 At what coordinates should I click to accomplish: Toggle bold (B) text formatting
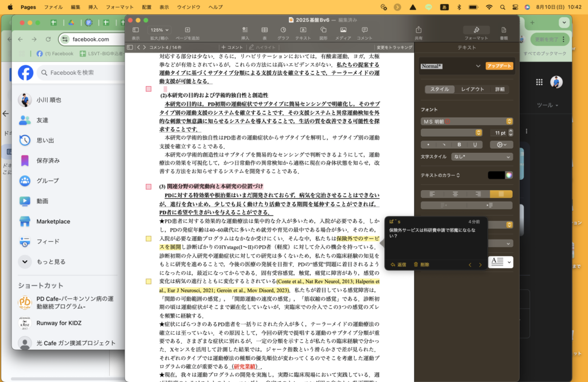[459, 144]
